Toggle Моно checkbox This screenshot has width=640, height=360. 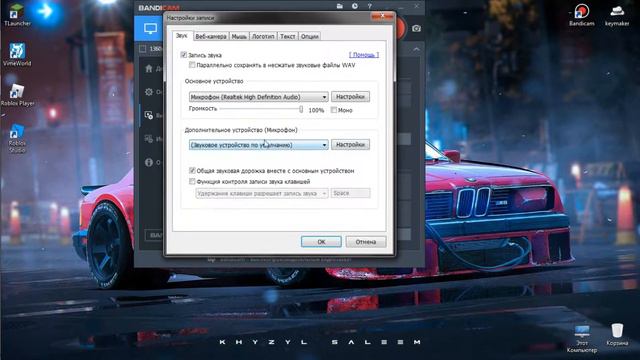pyautogui.click(x=334, y=110)
